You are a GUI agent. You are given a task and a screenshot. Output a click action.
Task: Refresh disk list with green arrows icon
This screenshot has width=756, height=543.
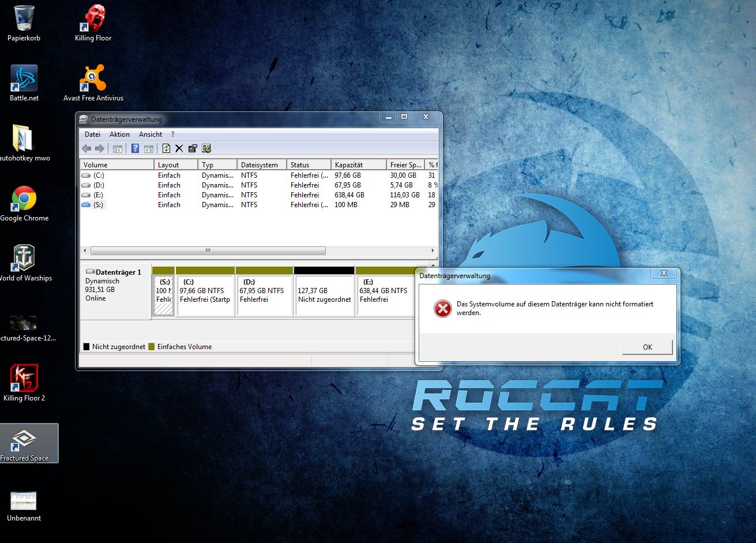click(166, 148)
